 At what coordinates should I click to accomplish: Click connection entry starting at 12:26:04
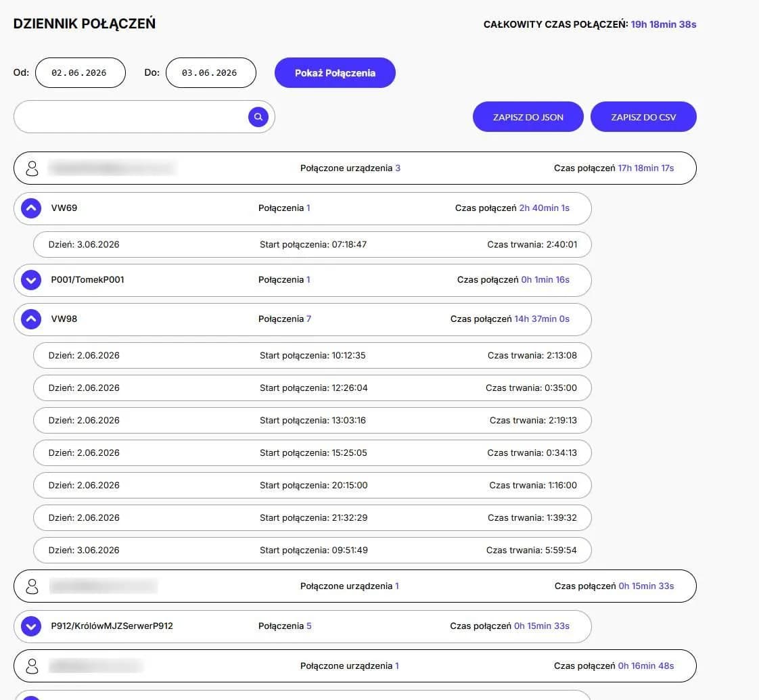313,388
